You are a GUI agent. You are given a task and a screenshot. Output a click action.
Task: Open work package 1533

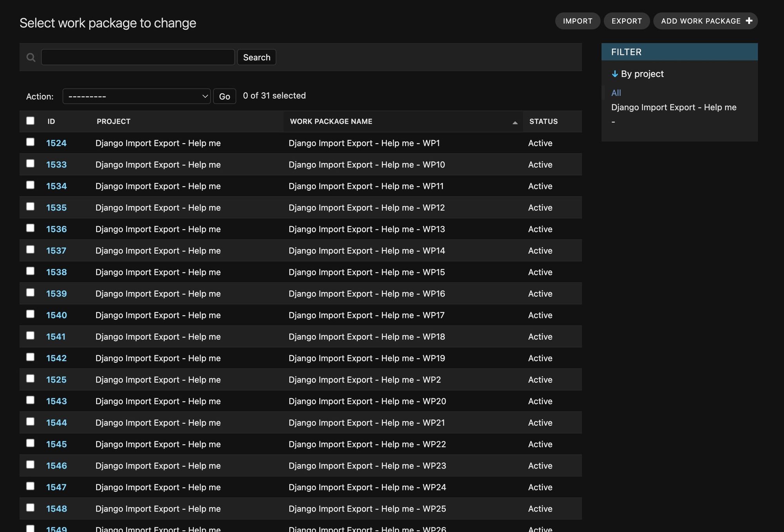[56, 165]
